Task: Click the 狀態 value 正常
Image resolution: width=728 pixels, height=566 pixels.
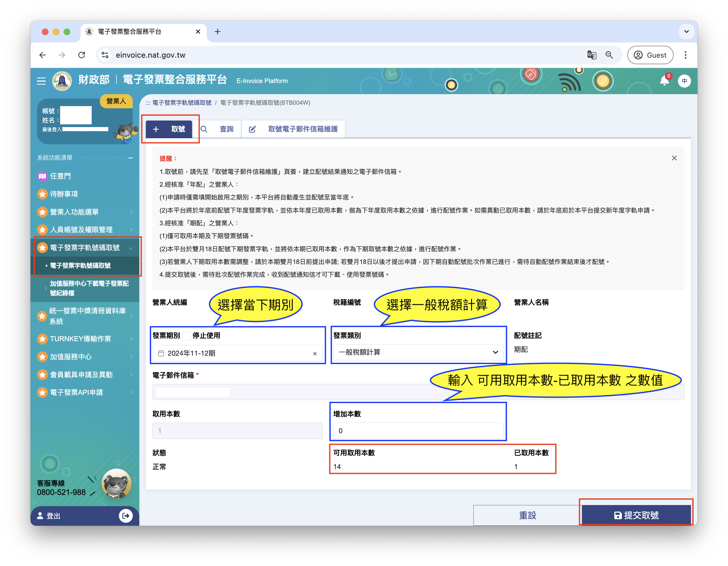Action: (159, 467)
